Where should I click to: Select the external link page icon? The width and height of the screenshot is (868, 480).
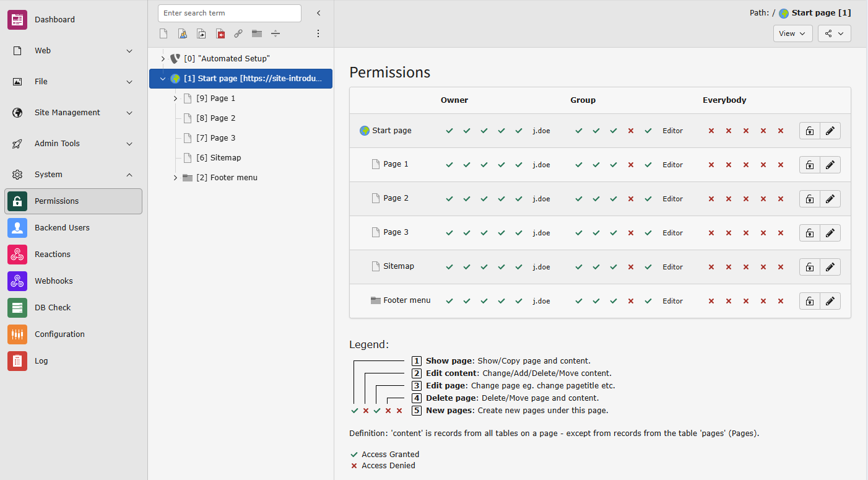click(x=238, y=33)
